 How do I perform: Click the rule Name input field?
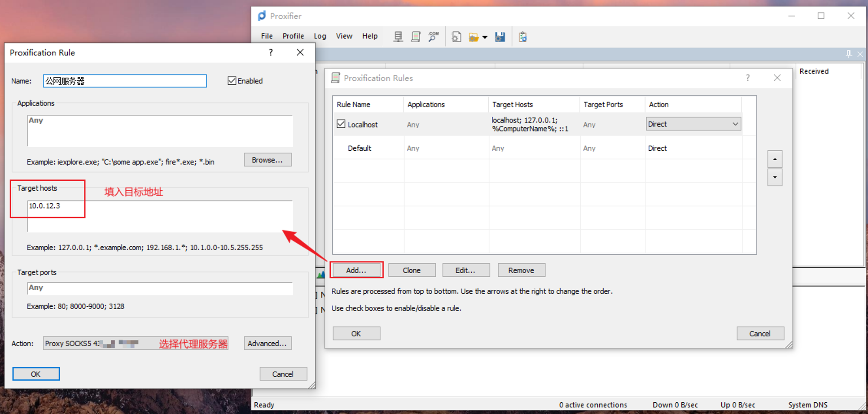(x=125, y=81)
